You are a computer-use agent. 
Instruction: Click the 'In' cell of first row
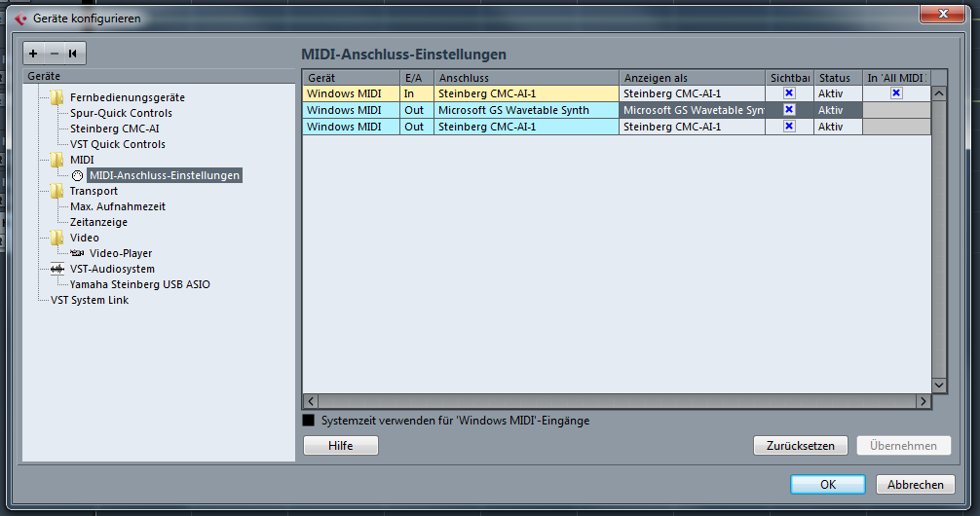tap(417, 93)
